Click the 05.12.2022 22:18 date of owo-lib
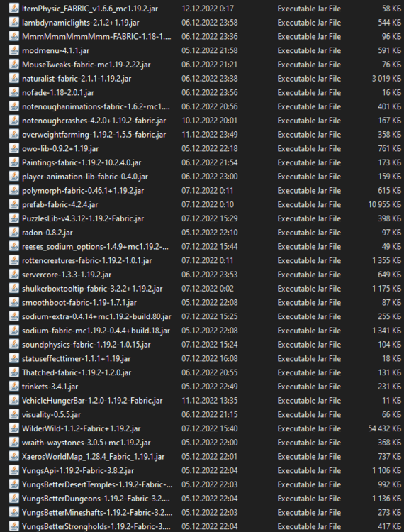This screenshot has width=404, height=532. pos(210,149)
